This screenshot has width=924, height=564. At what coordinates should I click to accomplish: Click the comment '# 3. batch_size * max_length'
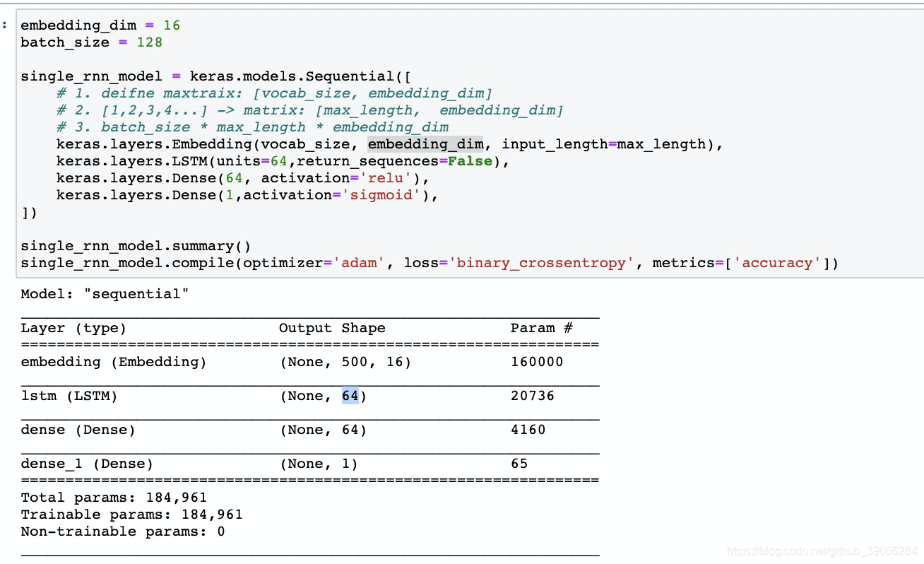(x=252, y=127)
